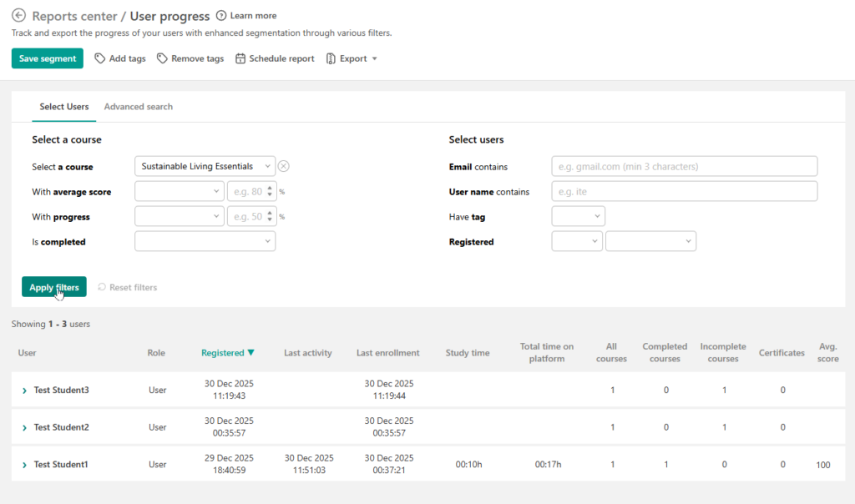
Task: Select the Select Users tab
Action: coord(64,107)
